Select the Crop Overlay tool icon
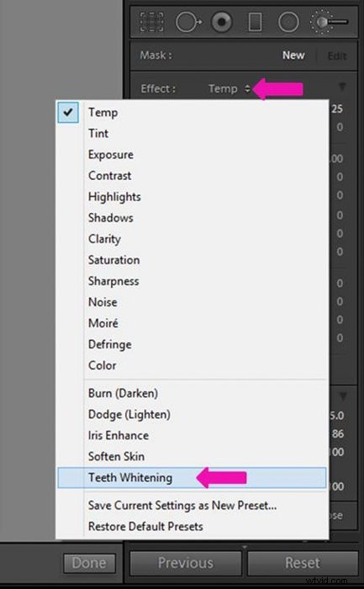 point(151,22)
